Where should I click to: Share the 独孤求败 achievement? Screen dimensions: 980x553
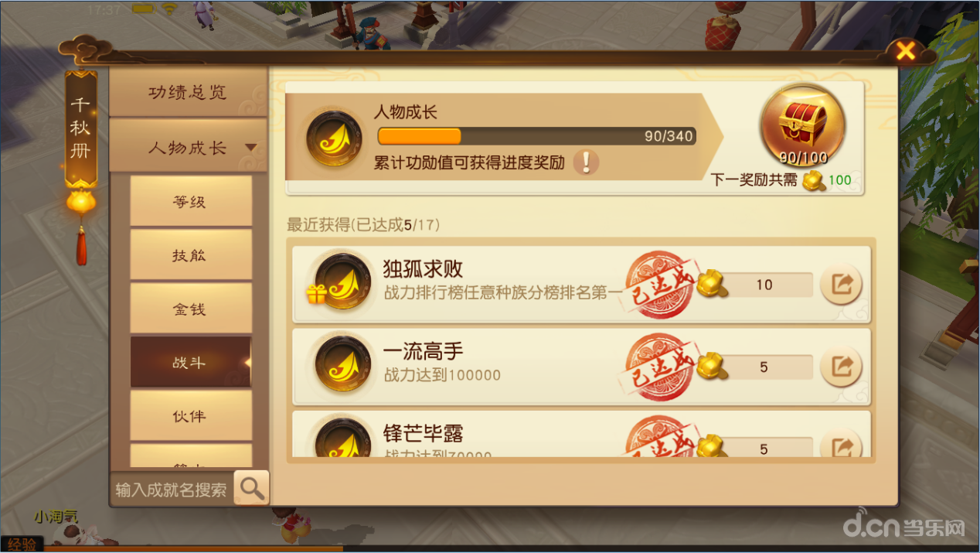click(840, 285)
